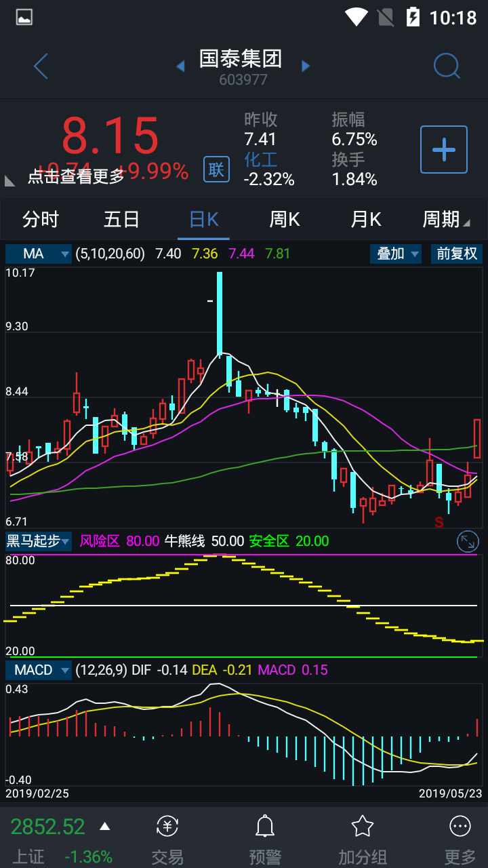
Task: Tap the -1.36% index change
Action: (x=88, y=856)
